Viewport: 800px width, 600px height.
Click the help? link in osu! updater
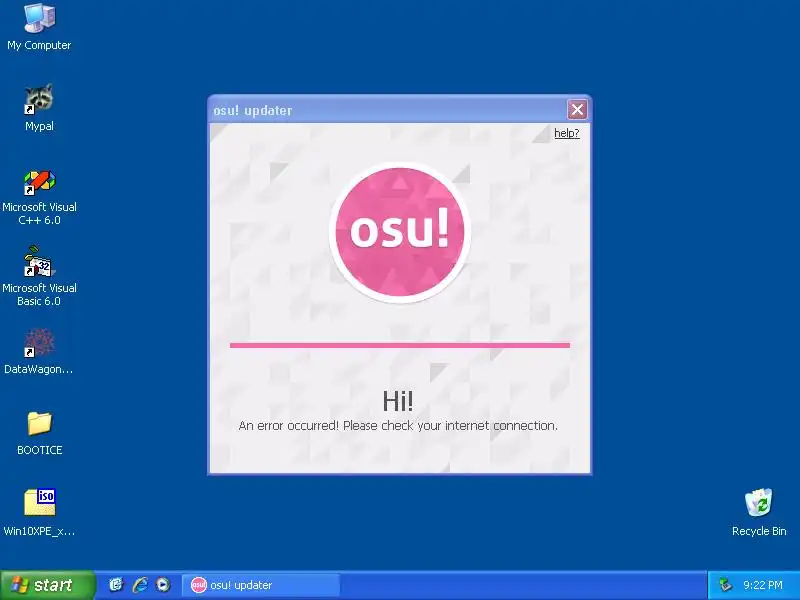click(566, 133)
